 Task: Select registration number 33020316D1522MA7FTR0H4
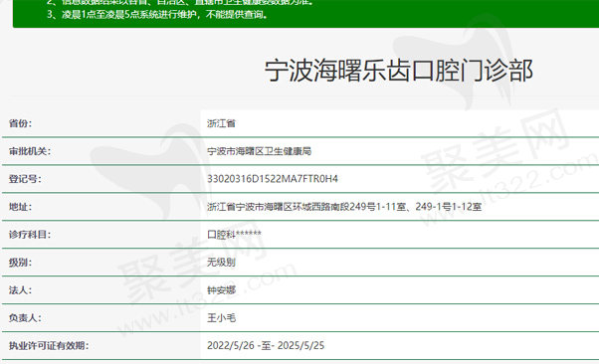(273, 179)
